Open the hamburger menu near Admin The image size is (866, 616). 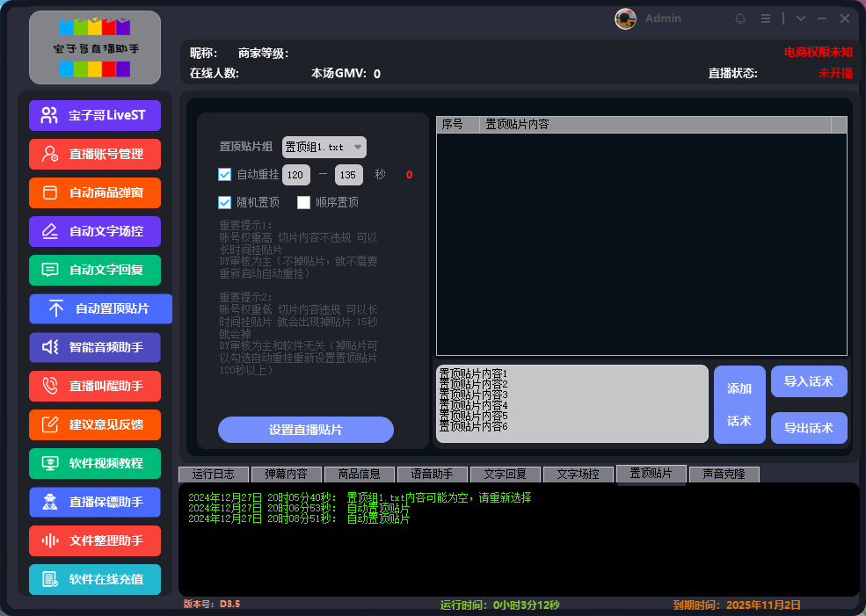click(x=765, y=18)
